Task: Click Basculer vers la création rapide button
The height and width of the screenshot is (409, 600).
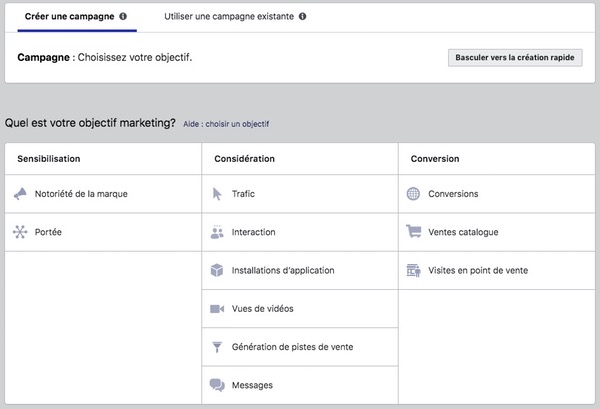Action: coord(514,58)
